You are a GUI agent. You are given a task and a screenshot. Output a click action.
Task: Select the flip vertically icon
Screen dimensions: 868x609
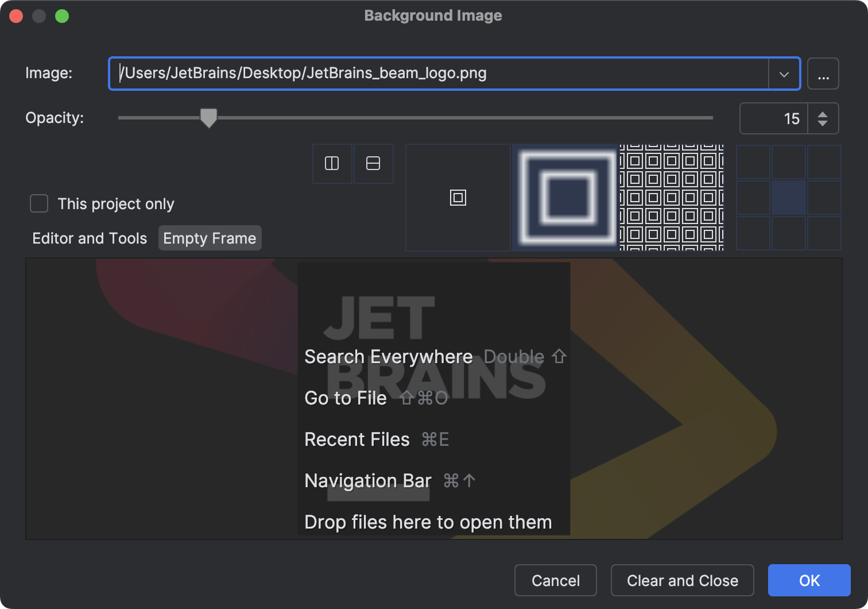click(373, 163)
